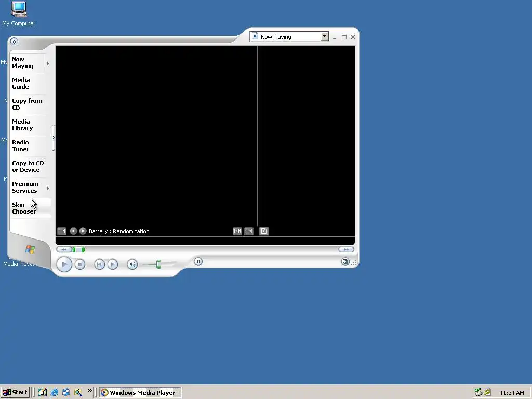Click the volume slider handle
The height and width of the screenshot is (399, 532).
158,264
